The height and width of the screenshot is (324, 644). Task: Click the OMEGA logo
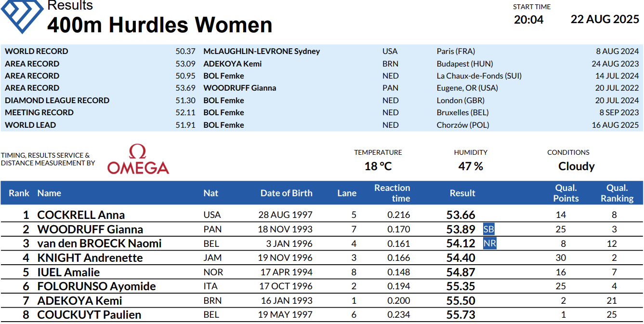point(138,160)
